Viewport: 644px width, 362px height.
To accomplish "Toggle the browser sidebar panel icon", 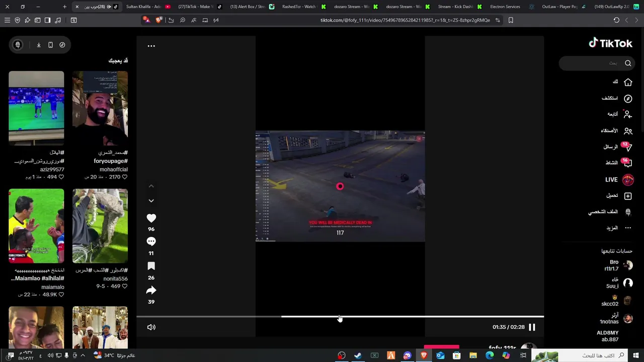I will click(47, 20).
